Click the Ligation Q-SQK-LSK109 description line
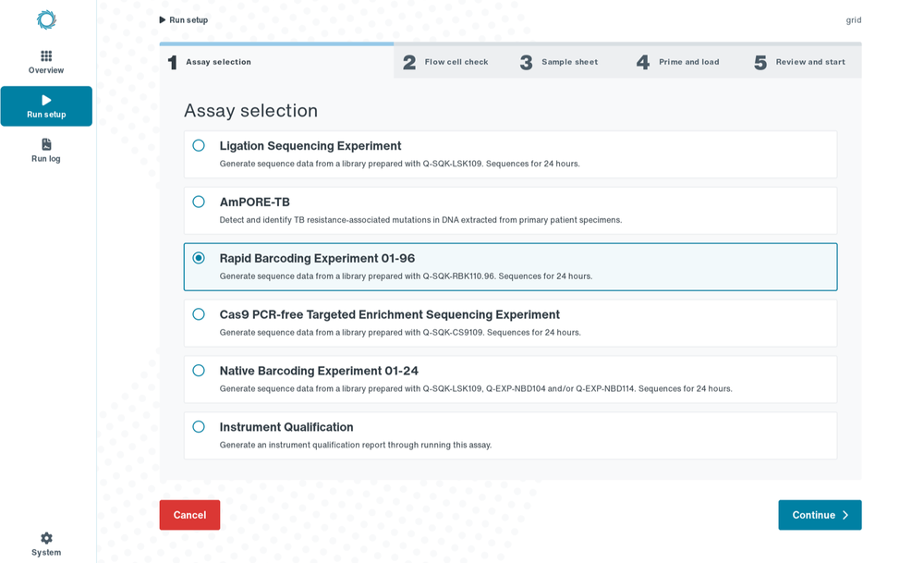The image size is (924, 563). click(399, 164)
